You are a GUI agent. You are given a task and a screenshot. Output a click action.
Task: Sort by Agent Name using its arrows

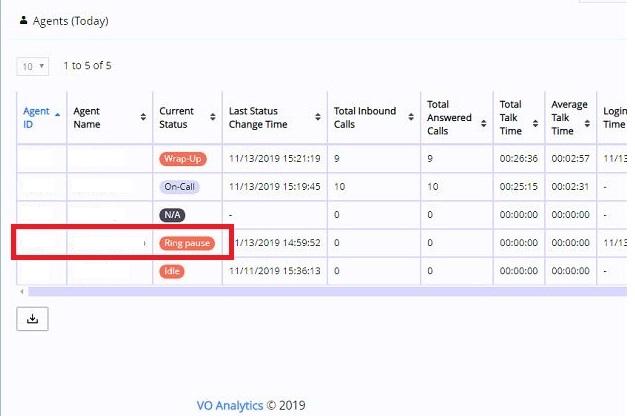point(144,118)
